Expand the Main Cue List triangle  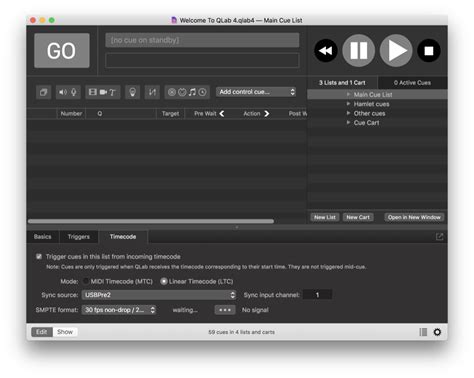pyautogui.click(x=348, y=95)
